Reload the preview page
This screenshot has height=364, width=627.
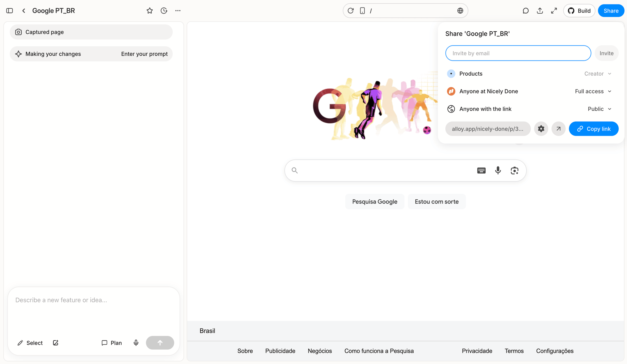click(351, 11)
